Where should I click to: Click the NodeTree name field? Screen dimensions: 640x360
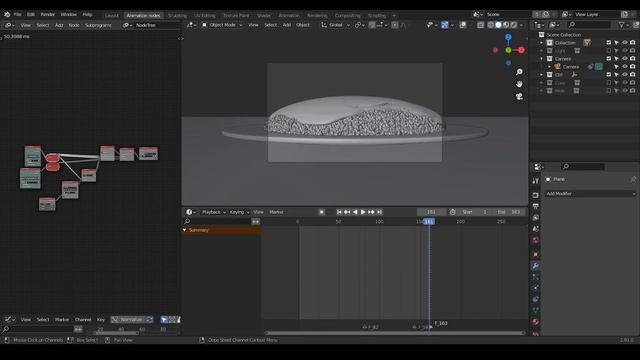point(157,25)
